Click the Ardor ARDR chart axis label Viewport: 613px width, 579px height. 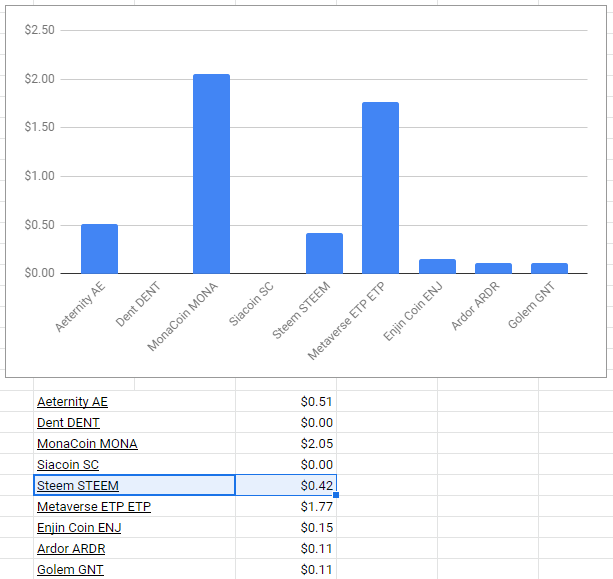click(475, 306)
